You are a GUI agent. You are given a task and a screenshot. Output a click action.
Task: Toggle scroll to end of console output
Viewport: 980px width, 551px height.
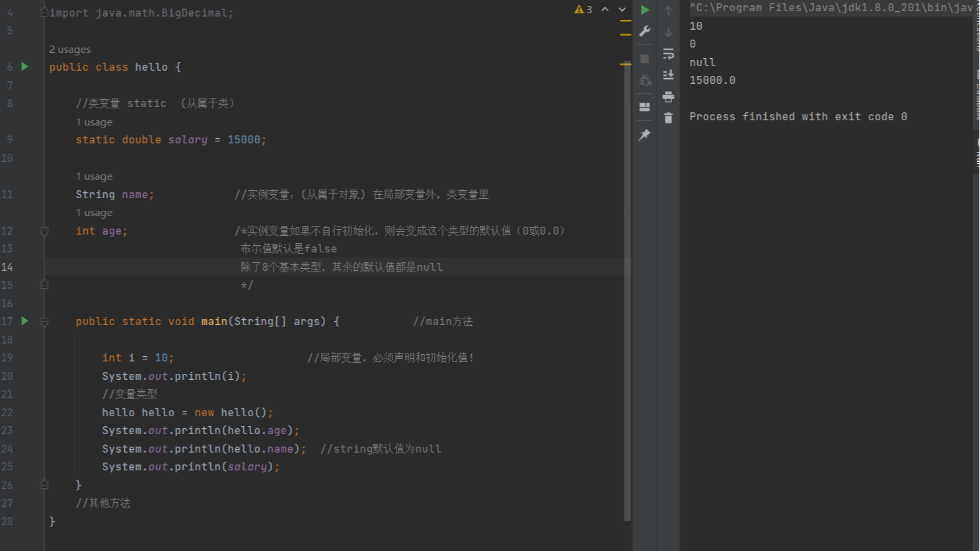tap(668, 75)
